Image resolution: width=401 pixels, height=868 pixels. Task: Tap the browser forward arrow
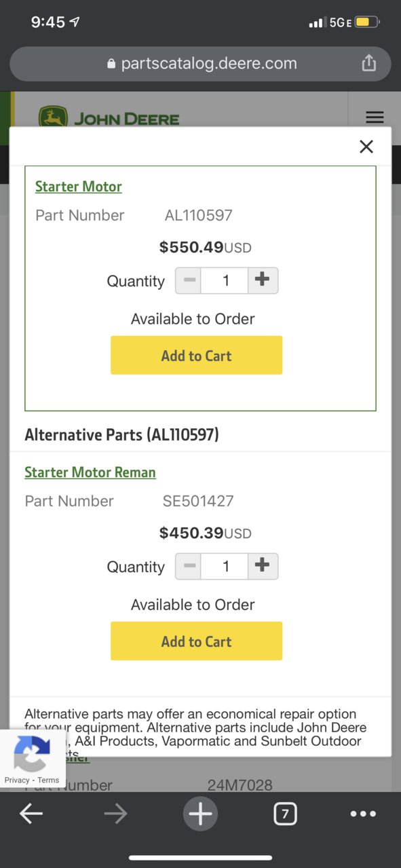tap(116, 813)
